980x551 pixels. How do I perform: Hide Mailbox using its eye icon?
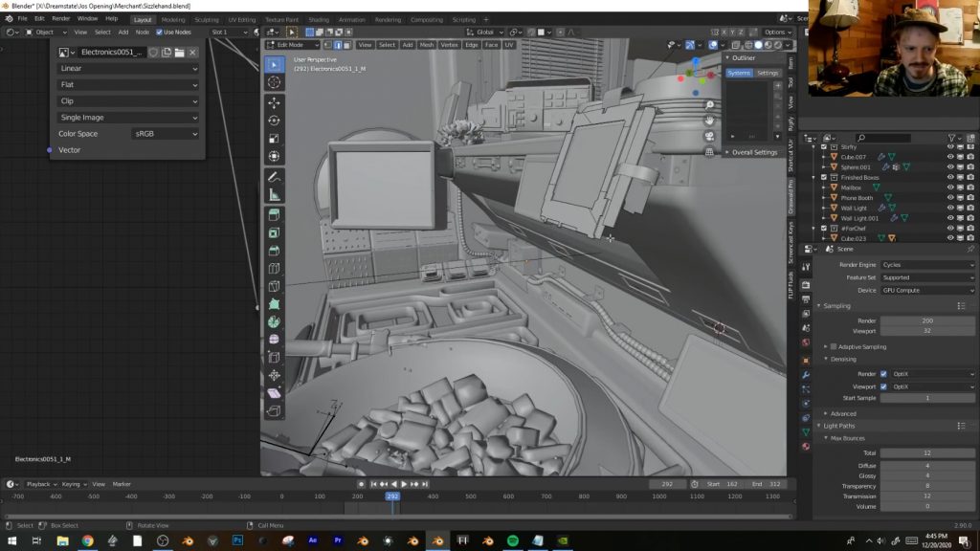coord(950,187)
